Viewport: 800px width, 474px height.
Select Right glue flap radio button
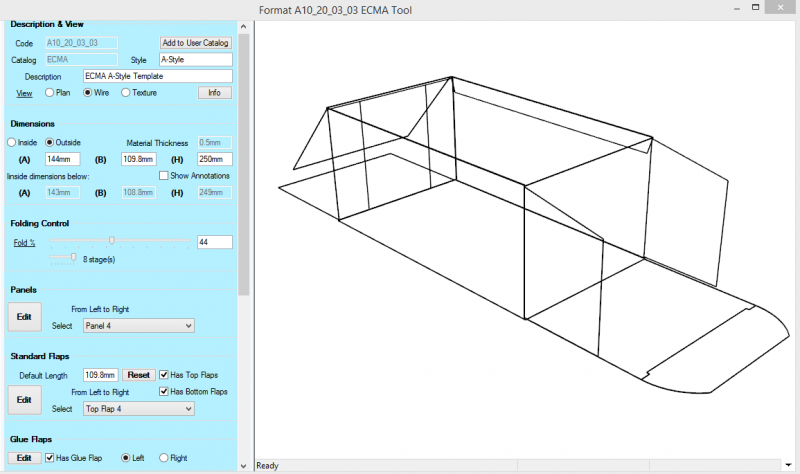pyautogui.click(x=163, y=458)
